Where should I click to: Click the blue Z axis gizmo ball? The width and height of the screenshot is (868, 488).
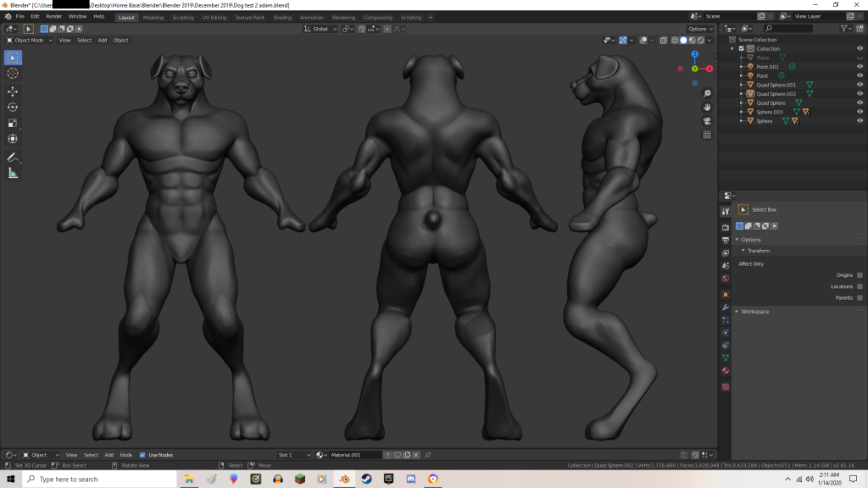point(695,54)
